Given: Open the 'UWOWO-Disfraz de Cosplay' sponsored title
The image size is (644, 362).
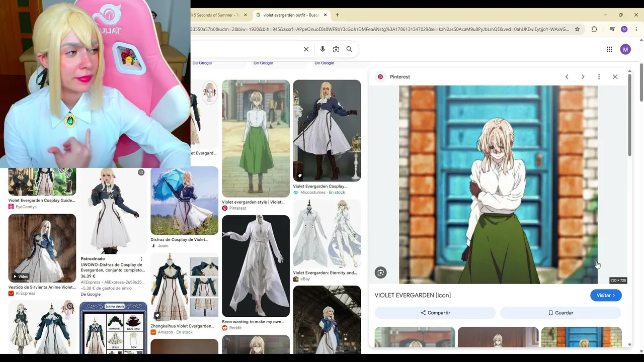Looking at the screenshot, I should click(113, 267).
